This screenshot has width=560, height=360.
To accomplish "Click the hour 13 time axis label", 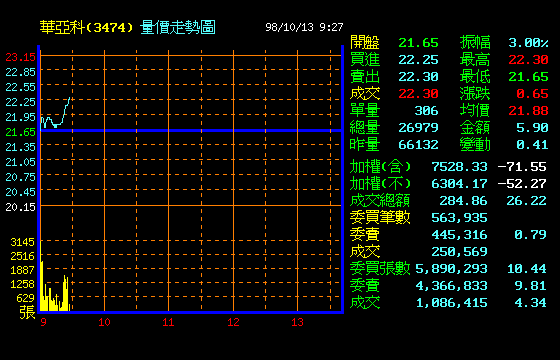I will [x=297, y=322].
